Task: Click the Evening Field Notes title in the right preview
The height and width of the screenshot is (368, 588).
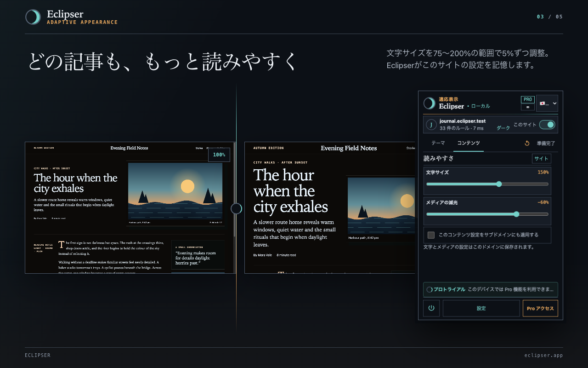Action: coord(349,148)
